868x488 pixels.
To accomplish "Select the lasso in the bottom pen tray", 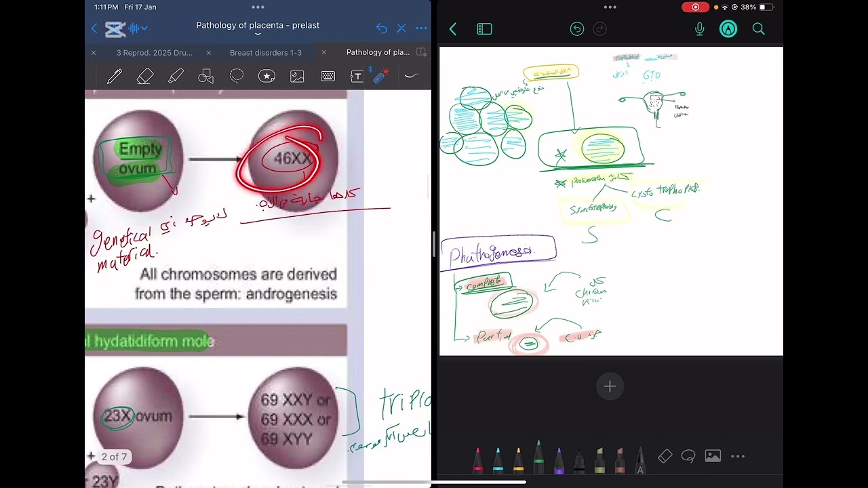I will coord(688,456).
